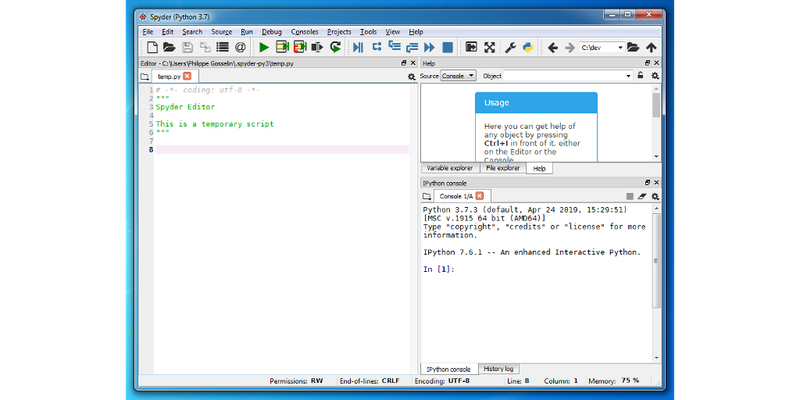
Task: Open Help pane options gear
Action: [655, 76]
